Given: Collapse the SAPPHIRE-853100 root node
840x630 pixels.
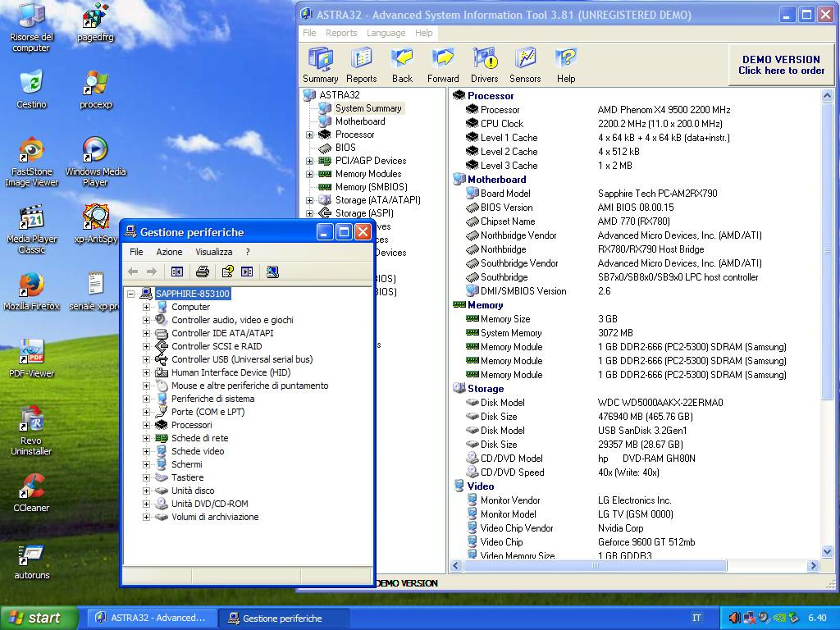Looking at the screenshot, I should [131, 294].
